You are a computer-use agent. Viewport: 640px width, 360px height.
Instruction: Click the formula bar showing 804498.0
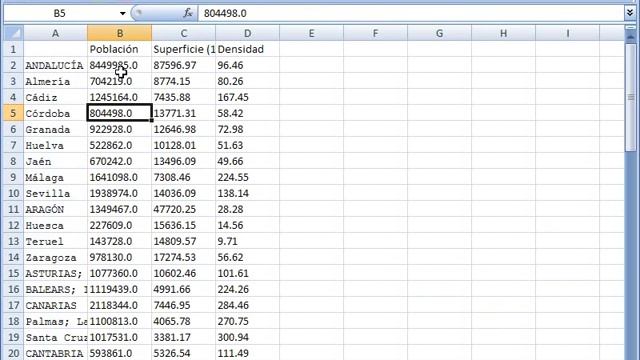coord(411,13)
